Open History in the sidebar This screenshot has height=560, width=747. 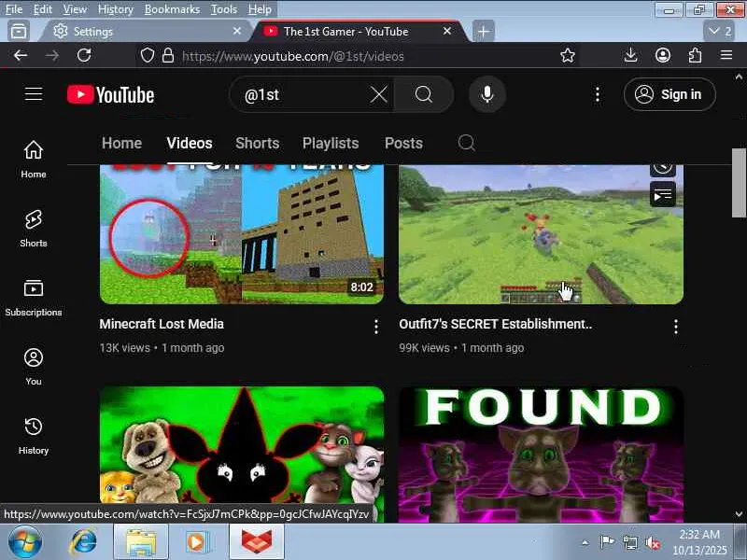(x=34, y=436)
